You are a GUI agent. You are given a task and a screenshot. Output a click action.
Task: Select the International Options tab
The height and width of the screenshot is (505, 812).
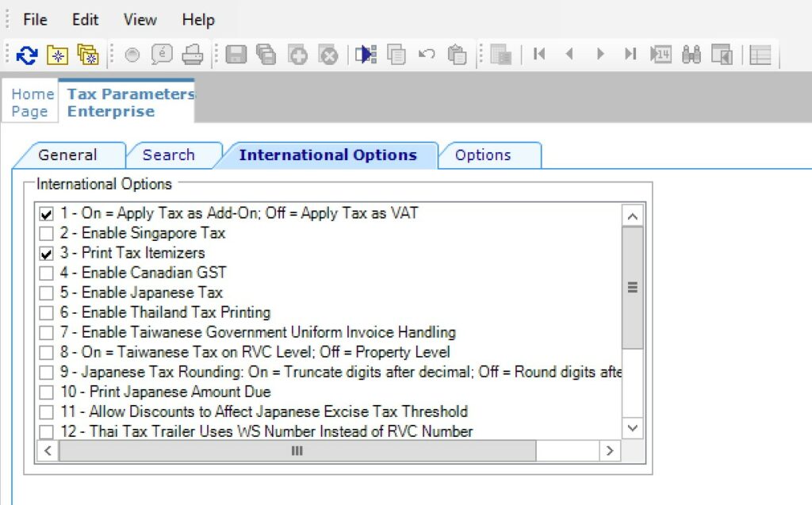point(327,155)
